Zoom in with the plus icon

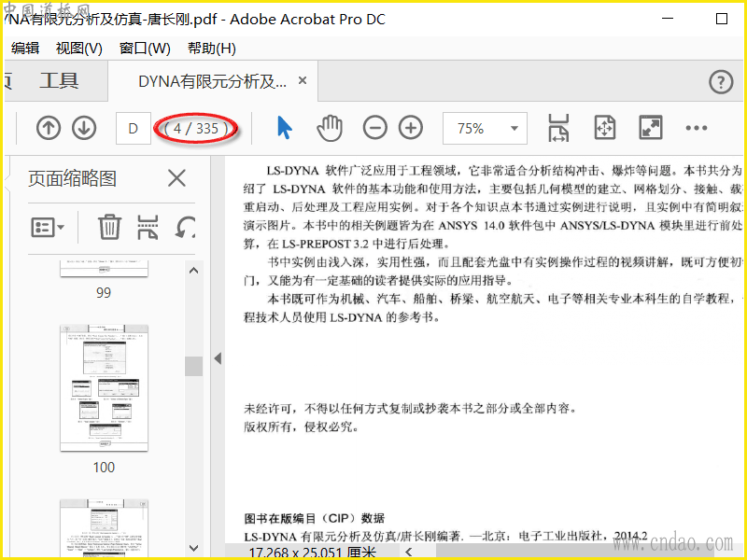coord(411,128)
